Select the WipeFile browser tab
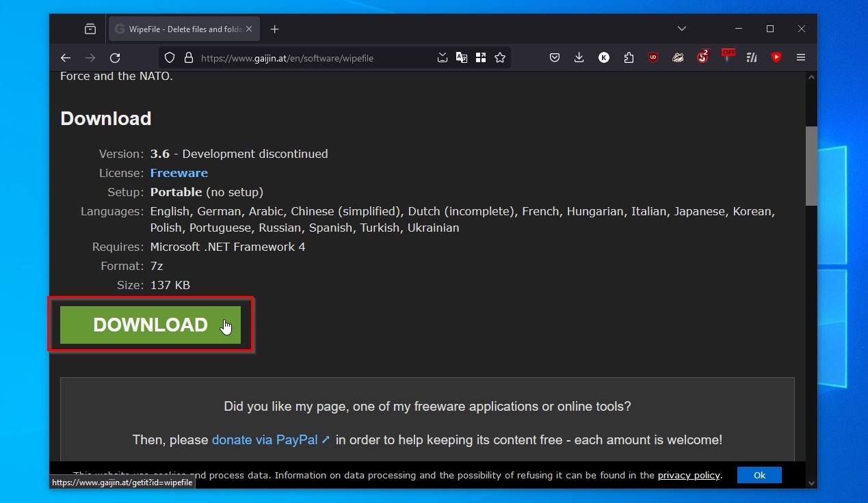Image resolution: width=868 pixels, height=503 pixels. click(x=183, y=29)
